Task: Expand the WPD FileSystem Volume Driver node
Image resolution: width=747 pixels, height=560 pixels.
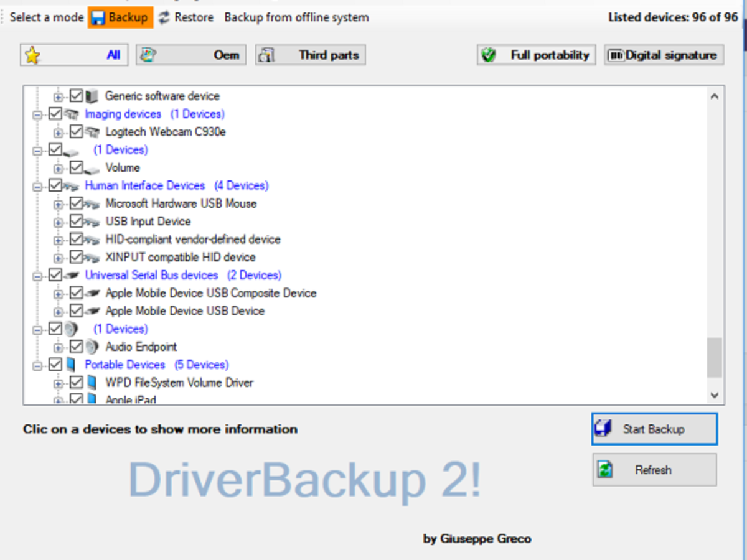Action: tap(59, 384)
